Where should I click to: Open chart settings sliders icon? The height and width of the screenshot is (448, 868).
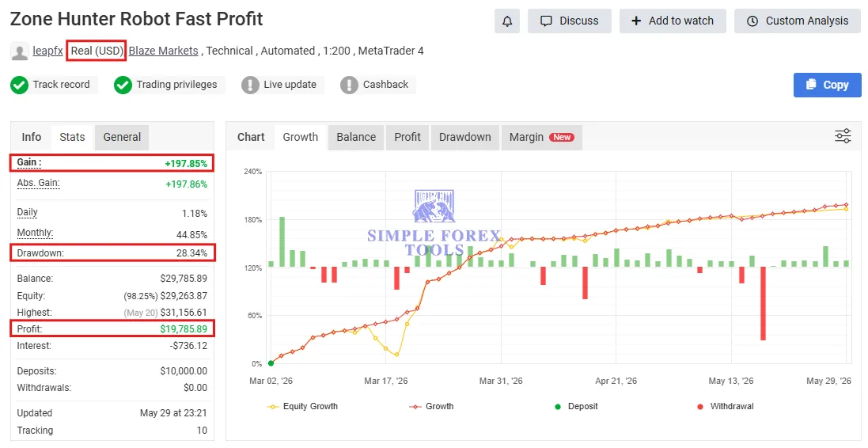[x=843, y=136]
